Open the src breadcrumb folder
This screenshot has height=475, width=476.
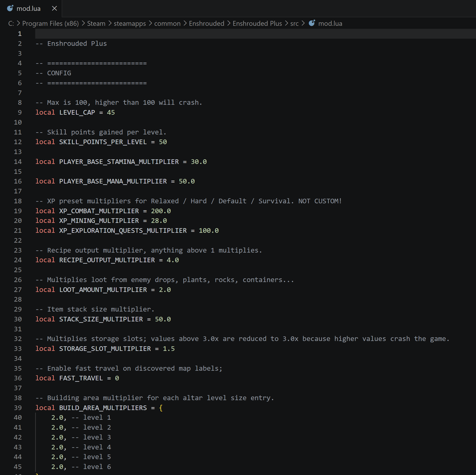pos(295,23)
